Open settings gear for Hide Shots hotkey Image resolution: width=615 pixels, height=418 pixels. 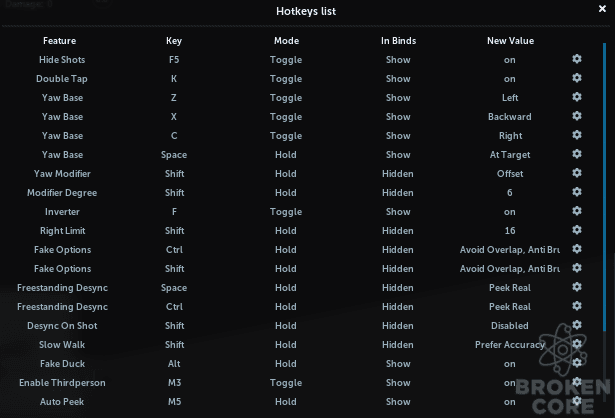click(577, 59)
